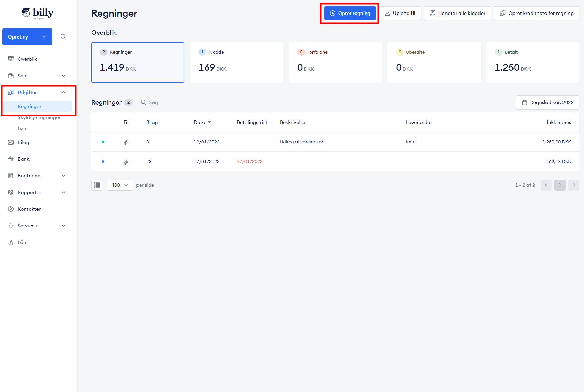Open the Udlæg af vareindkøb bill
The image size is (584, 392).
[x=302, y=142]
